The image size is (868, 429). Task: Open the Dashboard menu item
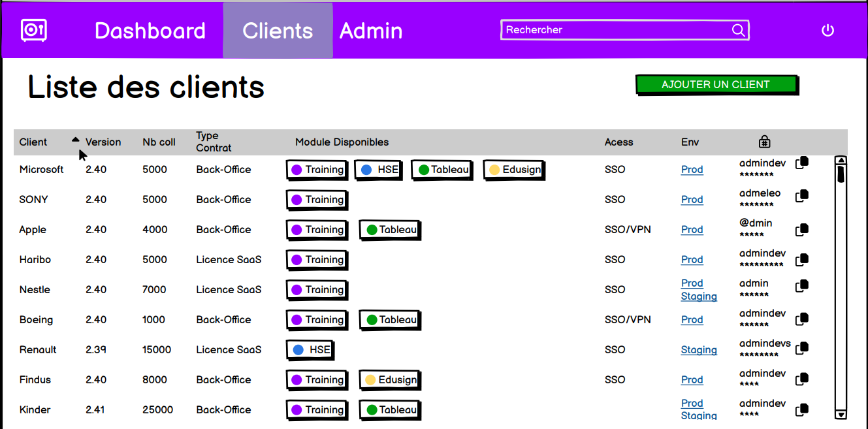tap(150, 30)
